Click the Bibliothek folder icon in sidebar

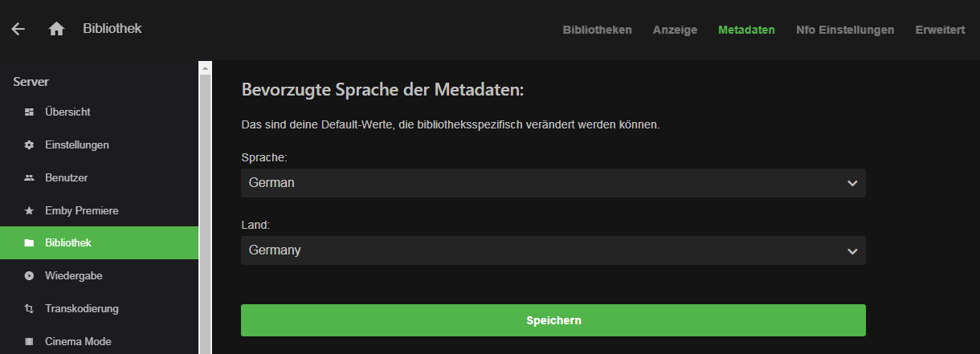30,242
